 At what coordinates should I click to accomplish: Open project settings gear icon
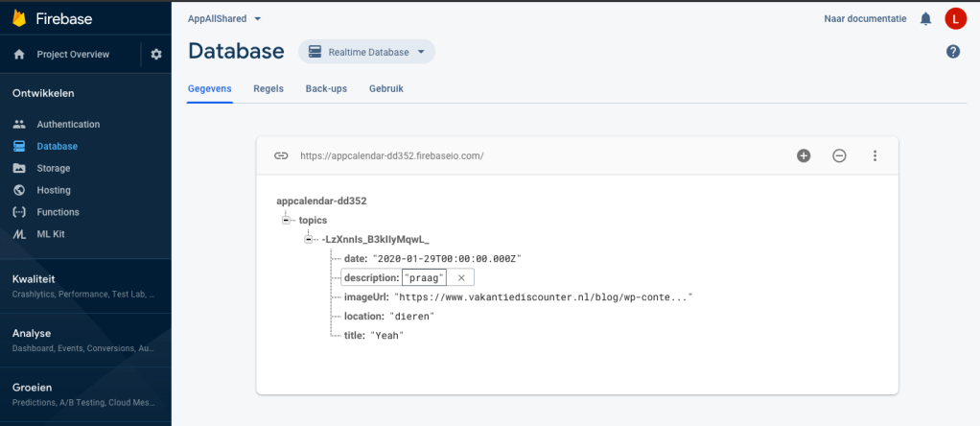point(156,55)
